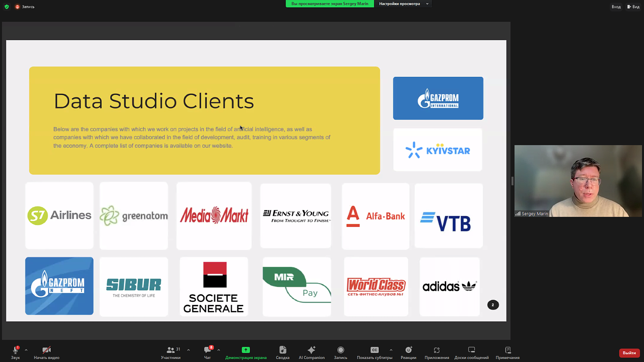Click the Societe Generale logo card
Screen dimensions: 644x362
point(214,287)
